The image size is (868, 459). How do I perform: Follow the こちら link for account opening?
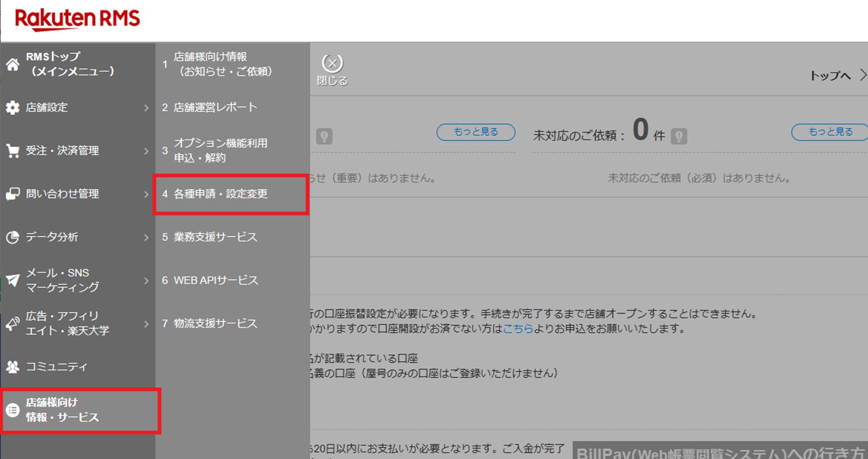click(518, 329)
